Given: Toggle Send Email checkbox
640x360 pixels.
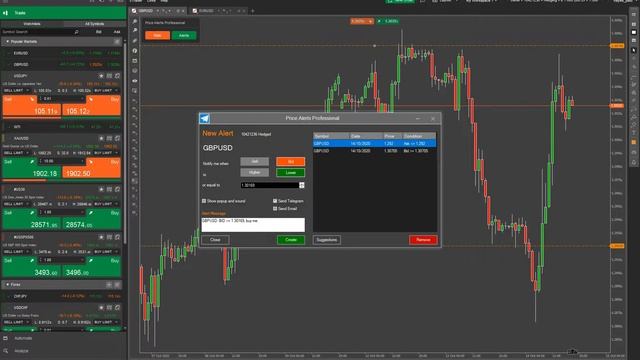Looking at the screenshot, I should pyautogui.click(x=275, y=209).
